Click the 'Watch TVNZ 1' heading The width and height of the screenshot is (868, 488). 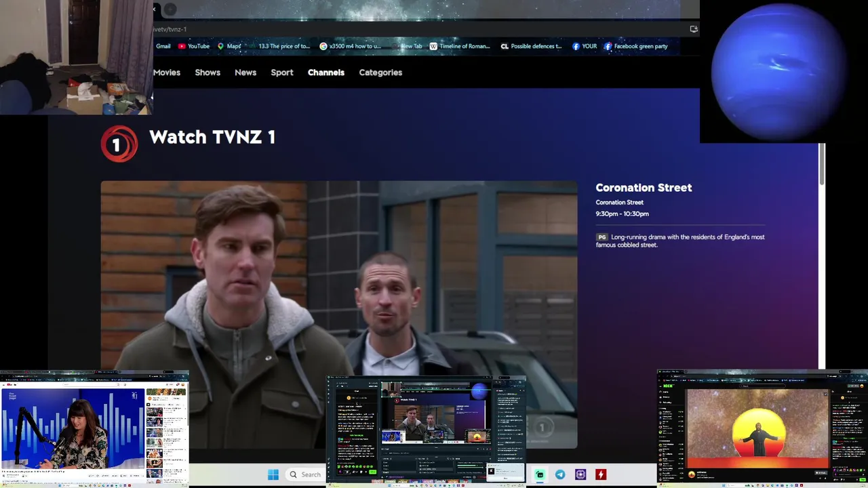(212, 138)
